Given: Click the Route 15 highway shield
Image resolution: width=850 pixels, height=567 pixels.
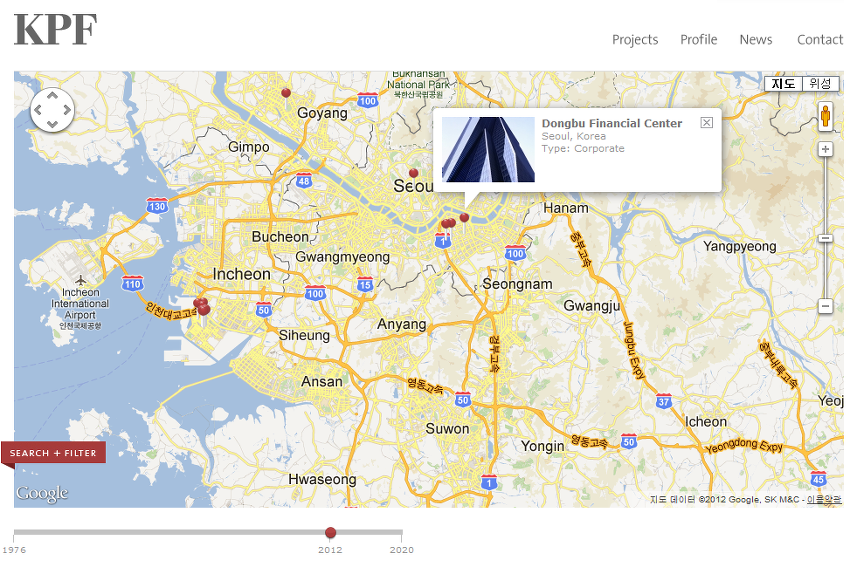Looking at the screenshot, I should coord(365,284).
